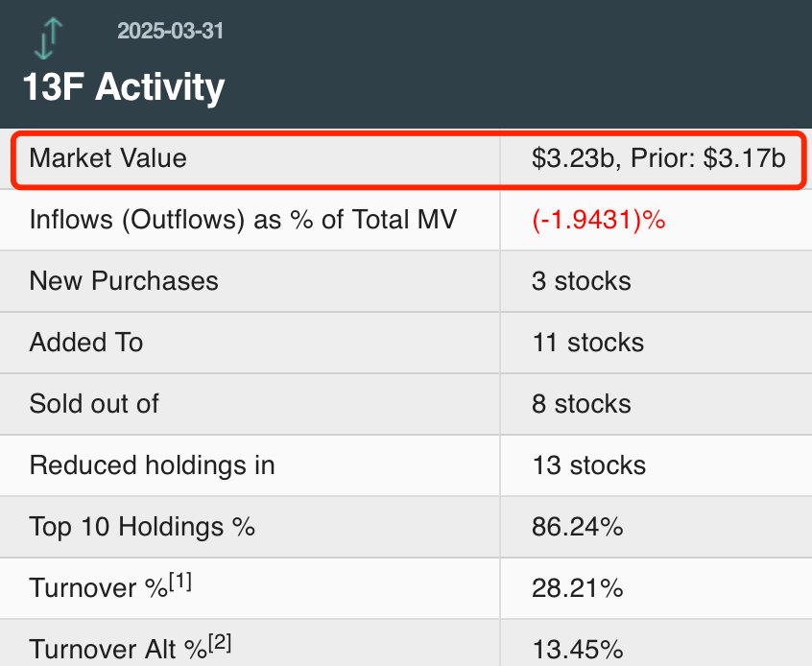Select the Market Value row label

click(107, 158)
